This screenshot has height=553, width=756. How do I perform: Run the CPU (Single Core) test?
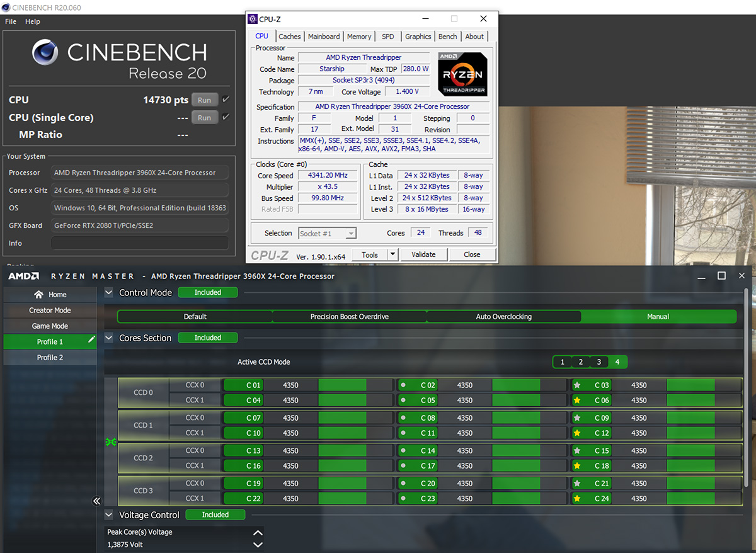click(205, 118)
